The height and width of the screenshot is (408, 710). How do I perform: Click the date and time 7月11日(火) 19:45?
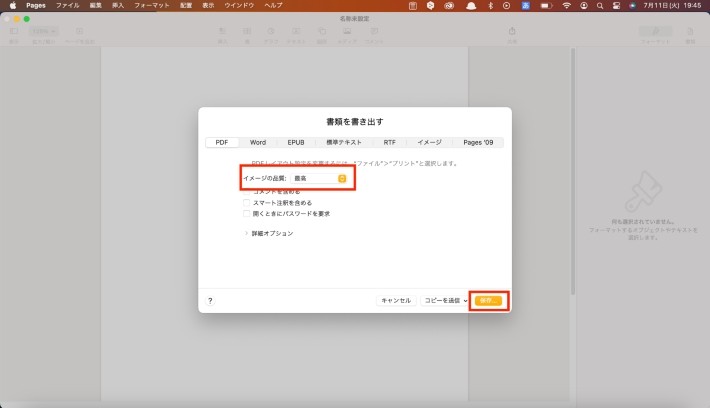pos(672,5)
